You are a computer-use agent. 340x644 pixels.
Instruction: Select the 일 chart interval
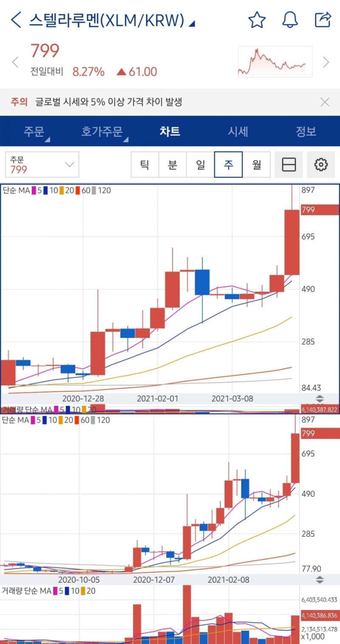tap(200, 164)
